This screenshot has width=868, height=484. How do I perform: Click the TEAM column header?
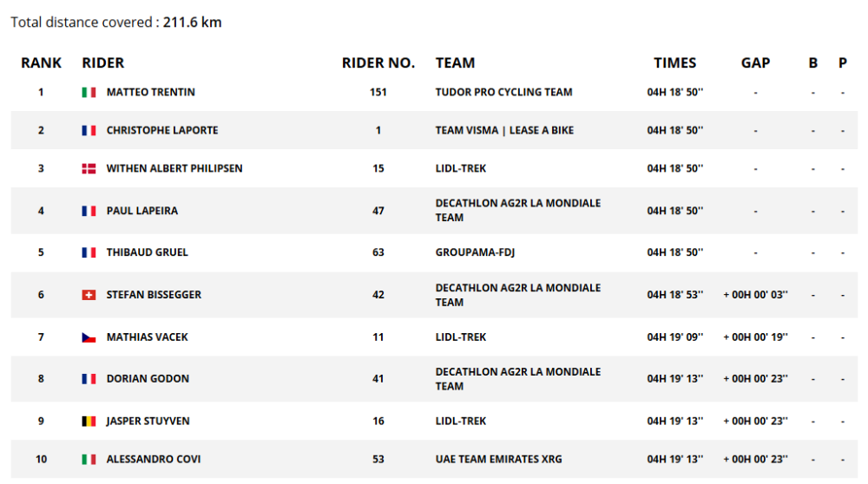pos(455,62)
